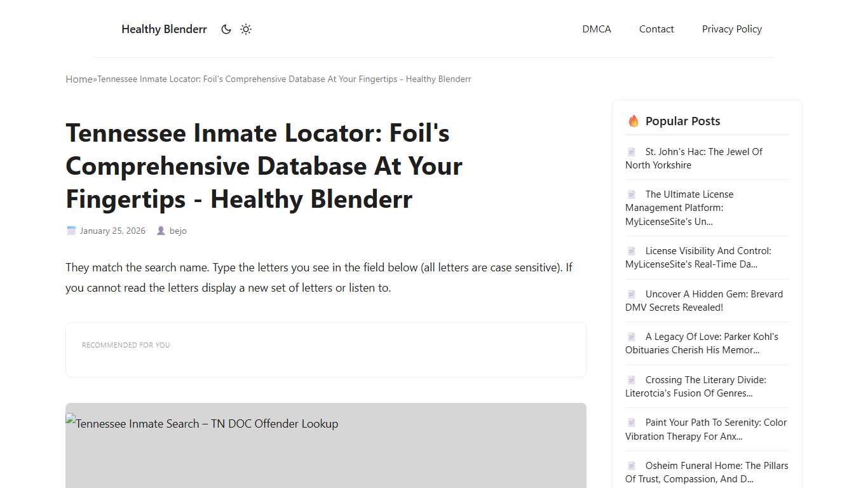This screenshot has width=868, height=488.
Task: Switch to light mode via the sun icon
Action: [x=246, y=29]
